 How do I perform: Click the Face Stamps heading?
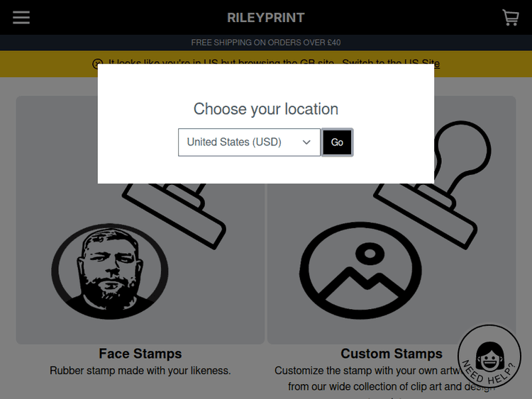tap(140, 354)
